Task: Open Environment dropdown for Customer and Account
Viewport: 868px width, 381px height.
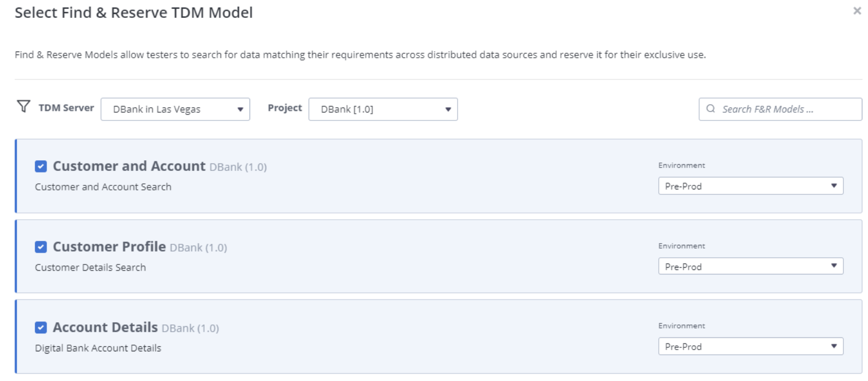Action: (751, 186)
